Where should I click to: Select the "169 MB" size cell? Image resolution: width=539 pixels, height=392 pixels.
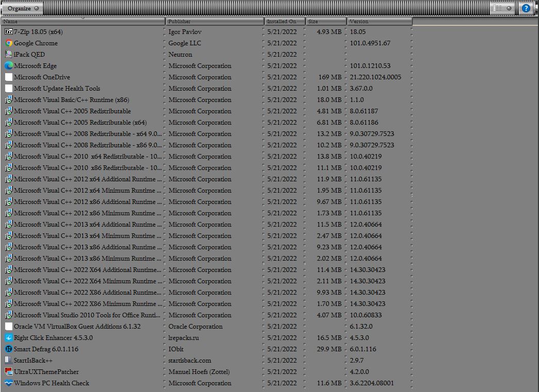click(330, 77)
